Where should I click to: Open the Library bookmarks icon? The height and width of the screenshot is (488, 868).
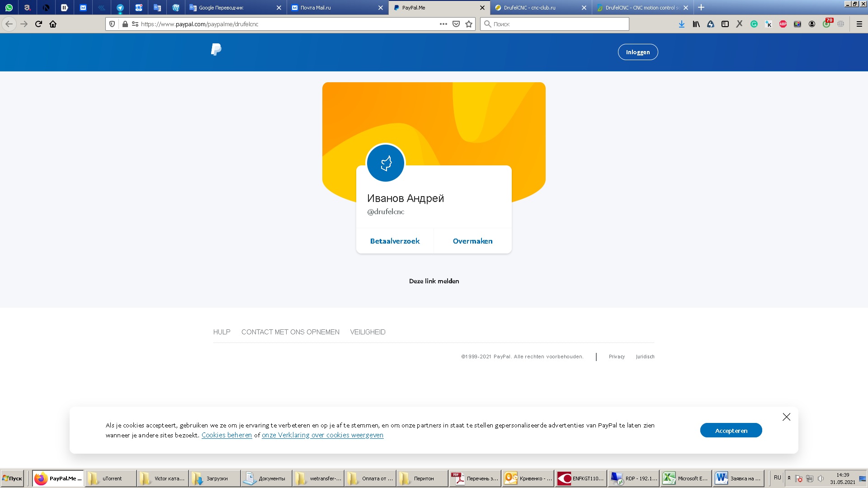(x=696, y=24)
